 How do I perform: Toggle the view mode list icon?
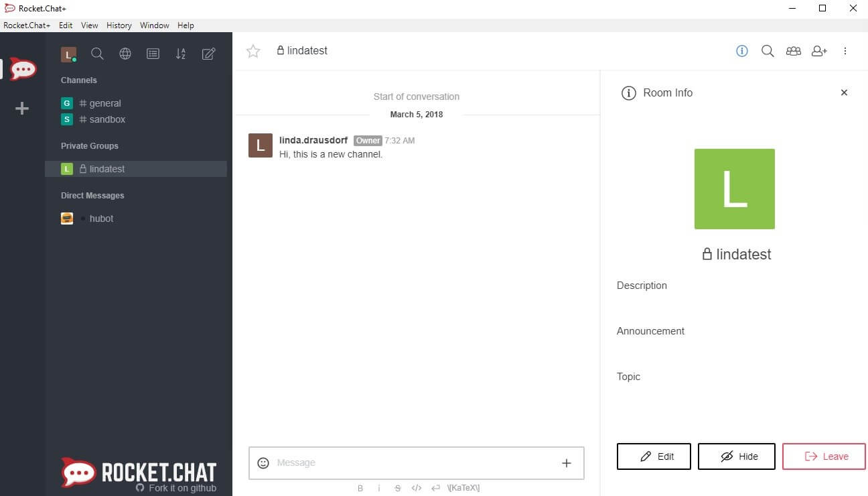pos(153,54)
